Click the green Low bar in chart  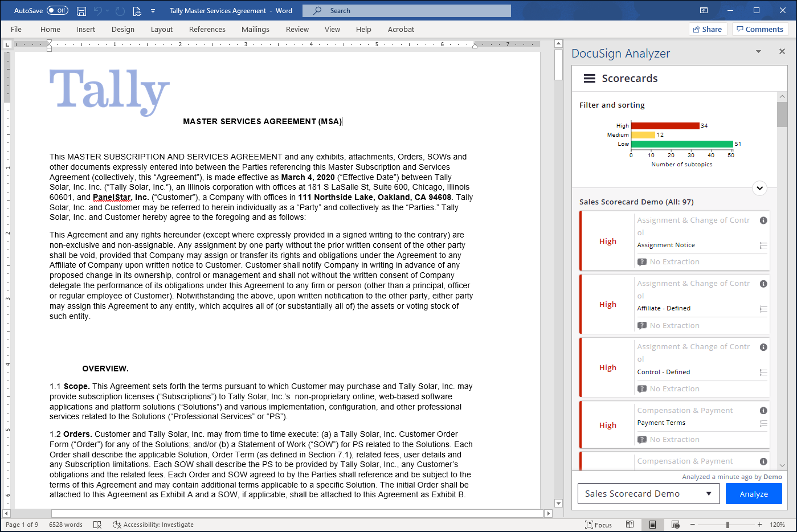coord(682,144)
